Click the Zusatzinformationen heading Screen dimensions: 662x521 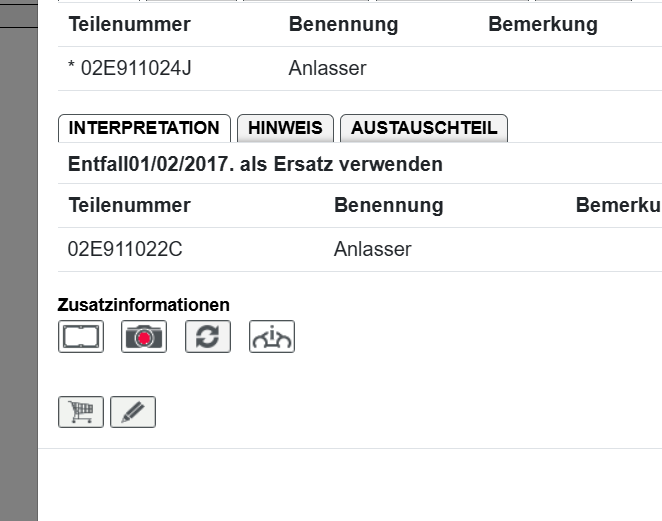click(143, 305)
